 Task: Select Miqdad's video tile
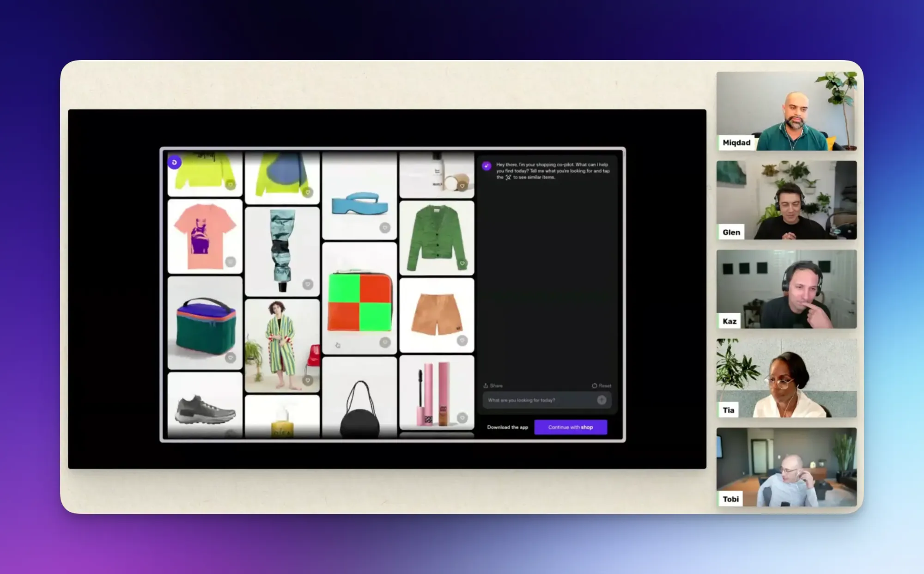click(786, 111)
